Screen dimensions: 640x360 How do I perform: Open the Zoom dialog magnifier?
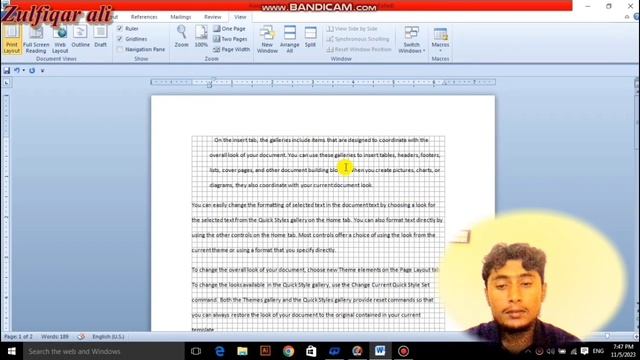pos(182,37)
